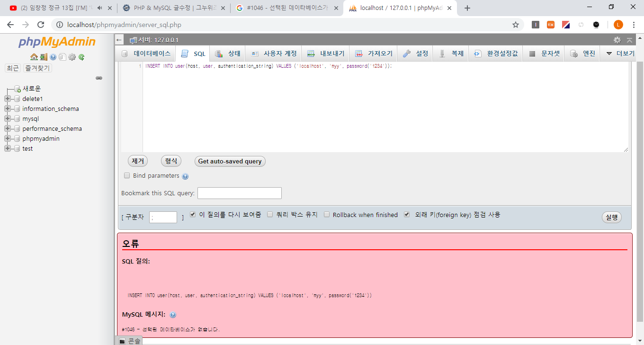This screenshot has height=345, width=644.
Task: Open navigation panel settings gear icon
Action: click(x=72, y=57)
